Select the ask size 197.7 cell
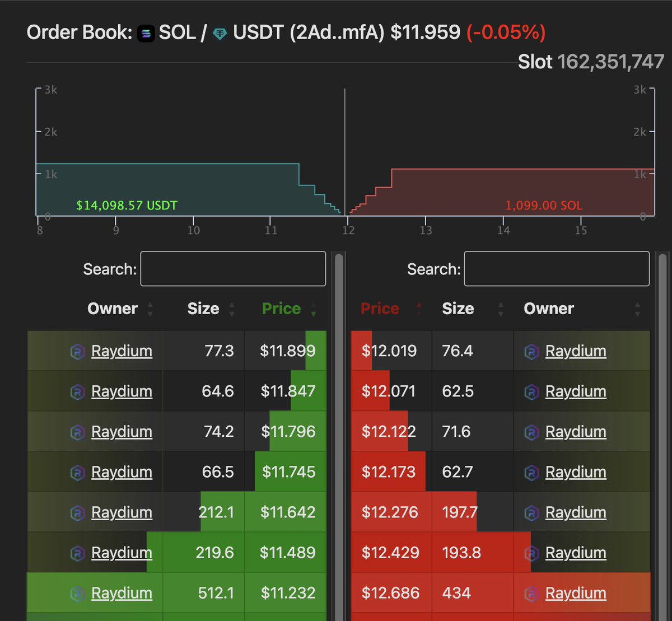This screenshot has width=672, height=621. (473, 512)
